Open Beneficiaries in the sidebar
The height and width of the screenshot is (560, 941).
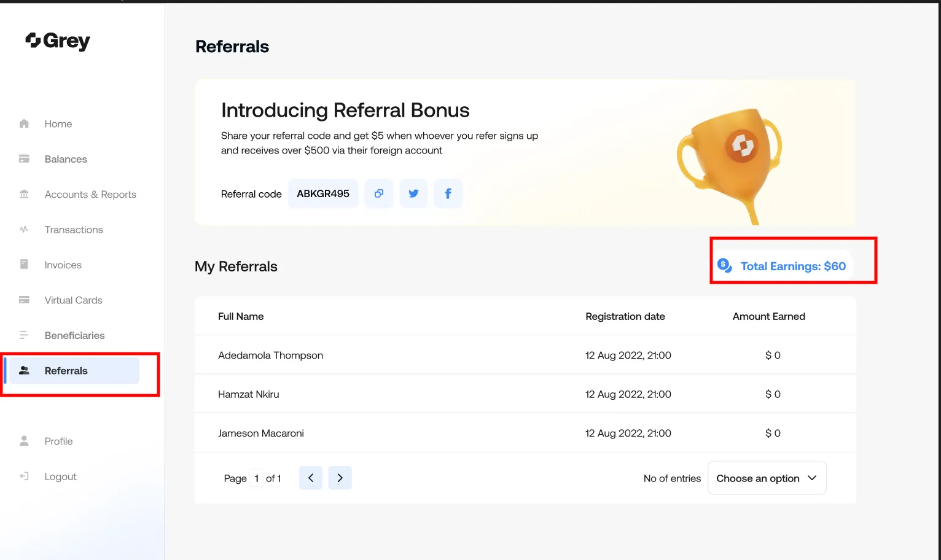[x=75, y=335]
